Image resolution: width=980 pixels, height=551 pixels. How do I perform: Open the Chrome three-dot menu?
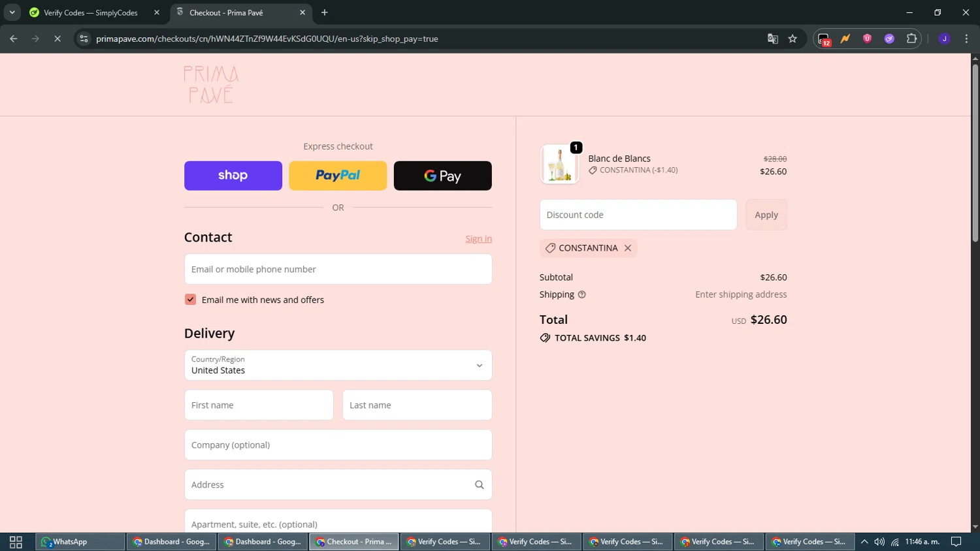tap(966, 39)
